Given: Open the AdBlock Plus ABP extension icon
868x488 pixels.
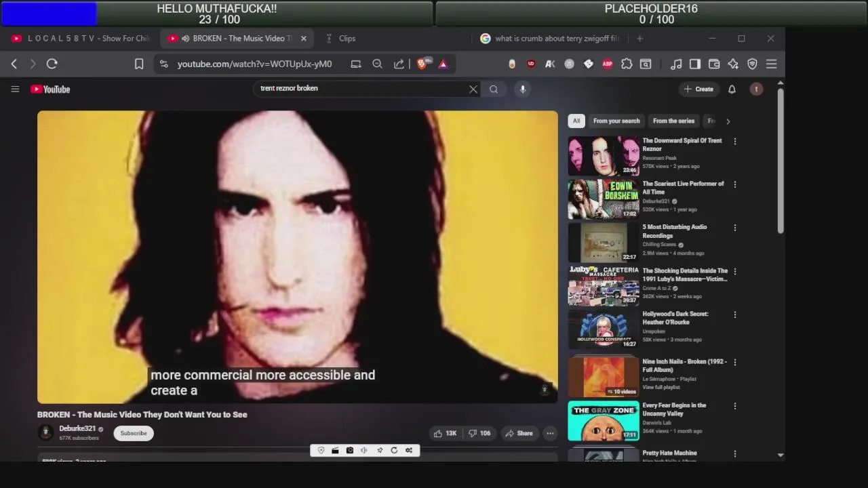Looking at the screenshot, I should [608, 64].
